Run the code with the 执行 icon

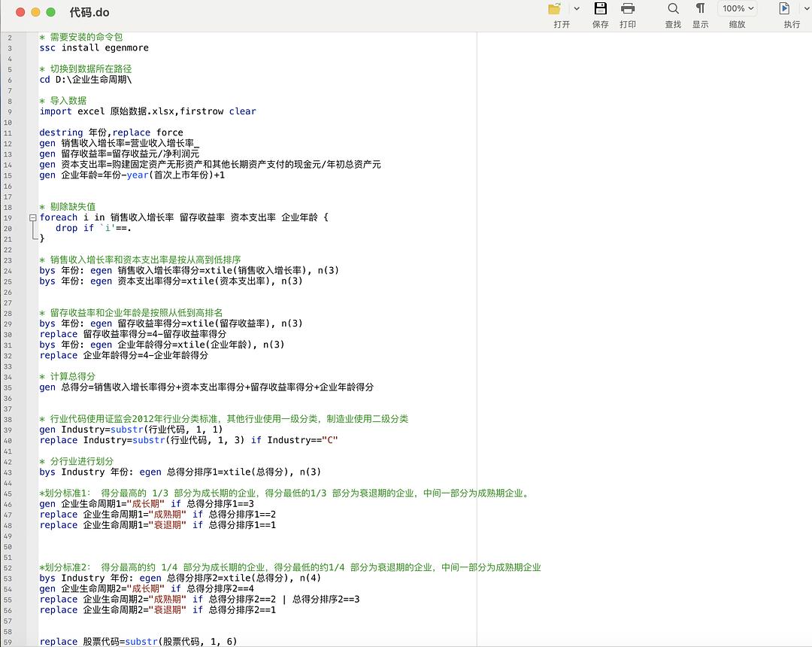(x=784, y=9)
